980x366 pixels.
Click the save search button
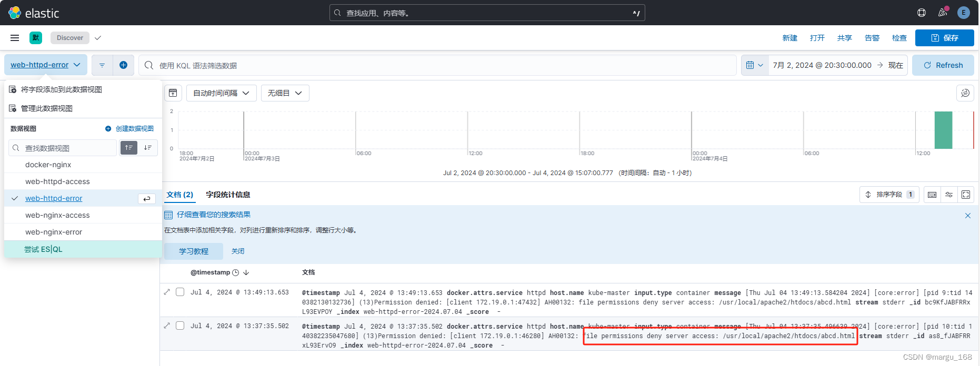tap(945, 38)
